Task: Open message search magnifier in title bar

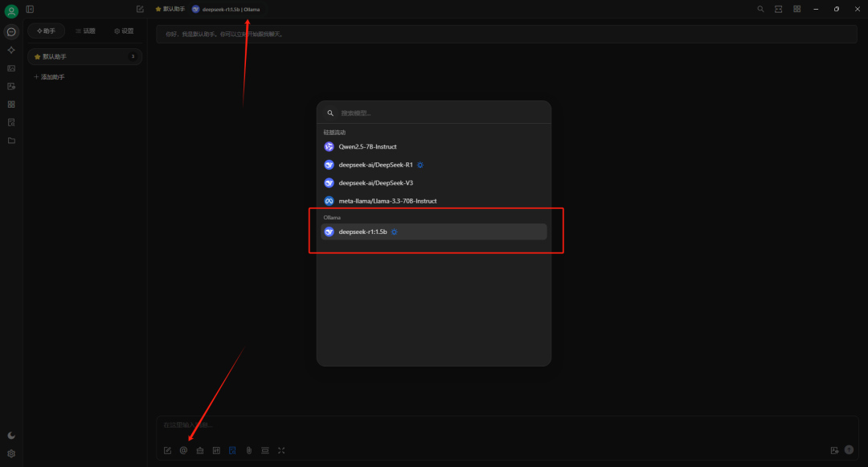Action: point(760,10)
